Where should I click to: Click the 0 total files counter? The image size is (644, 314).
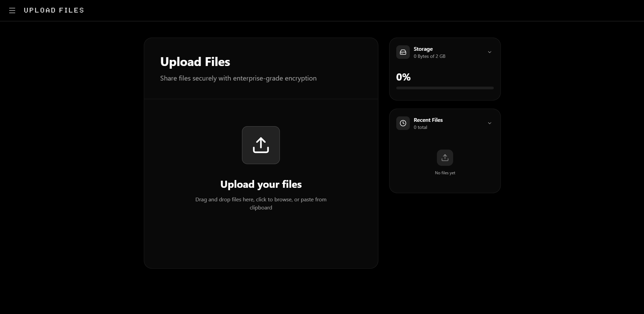click(x=420, y=127)
